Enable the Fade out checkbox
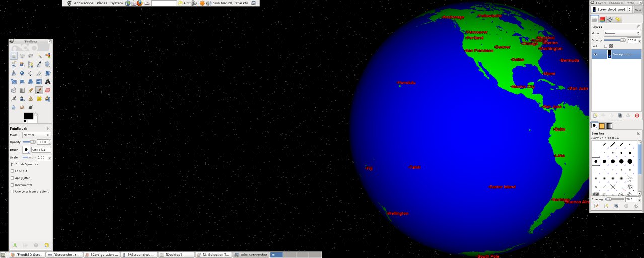The image size is (644, 258). (x=13, y=171)
